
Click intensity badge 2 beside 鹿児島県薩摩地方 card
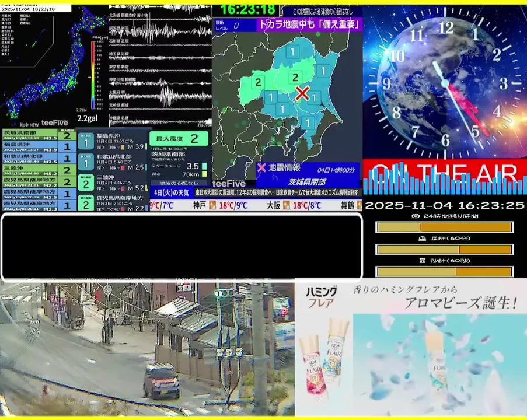[x=86, y=204]
